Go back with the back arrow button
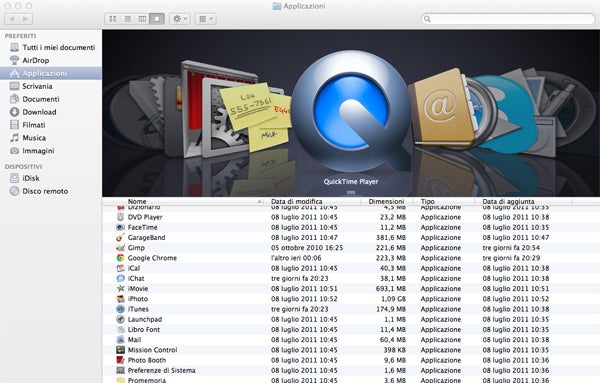 point(11,19)
